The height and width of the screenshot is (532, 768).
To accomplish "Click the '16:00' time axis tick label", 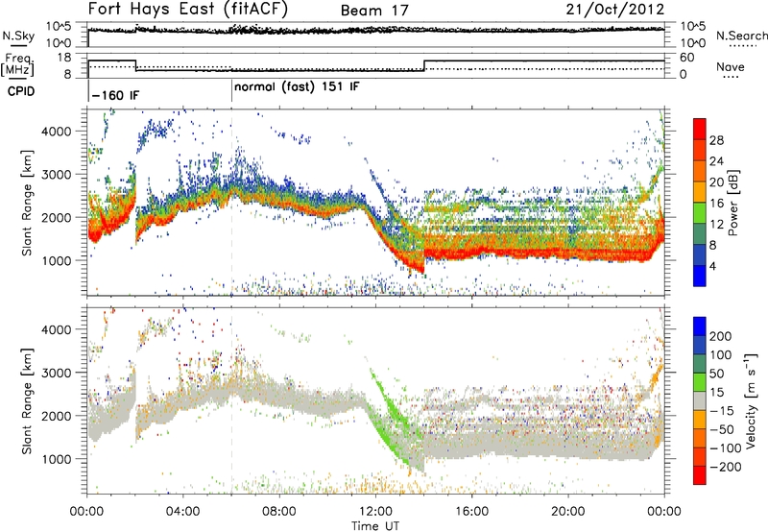I will [471, 512].
